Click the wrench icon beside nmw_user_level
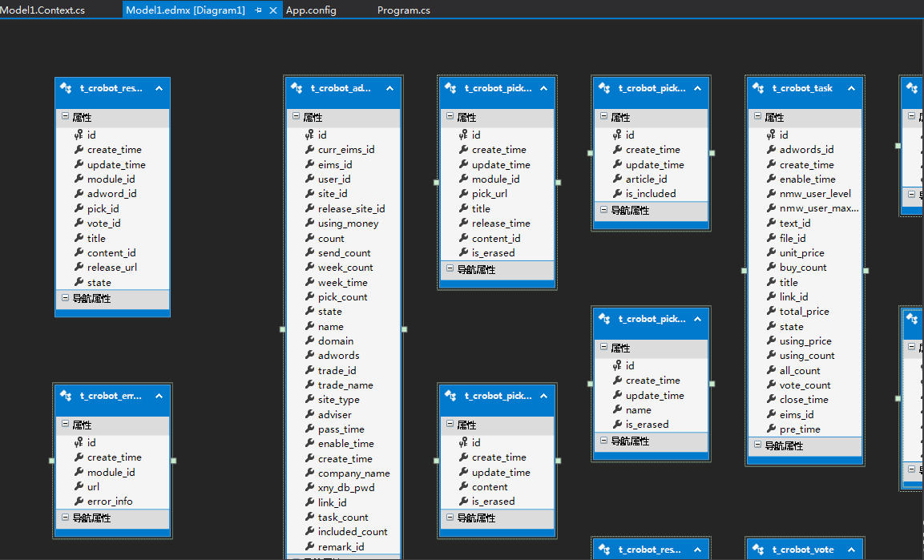This screenshot has width=924, height=560. pyautogui.click(x=771, y=194)
